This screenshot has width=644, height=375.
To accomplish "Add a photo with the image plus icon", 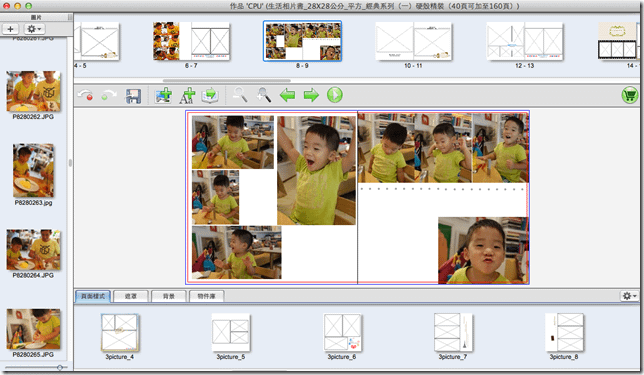I will (x=163, y=95).
